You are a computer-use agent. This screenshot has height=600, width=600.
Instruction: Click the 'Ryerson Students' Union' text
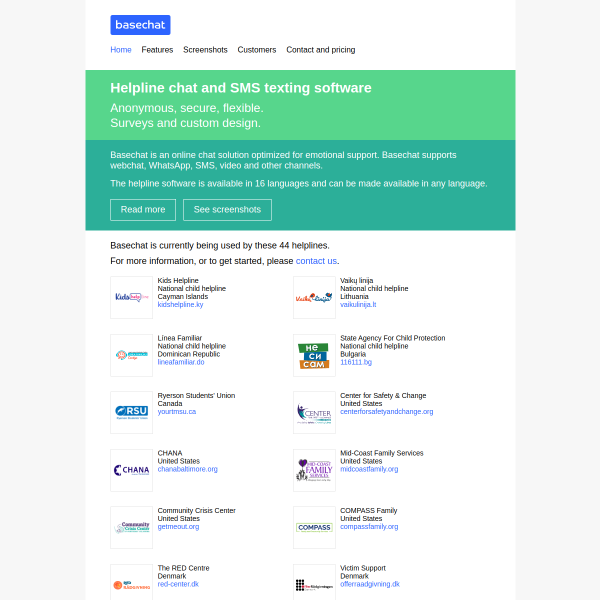click(196, 396)
